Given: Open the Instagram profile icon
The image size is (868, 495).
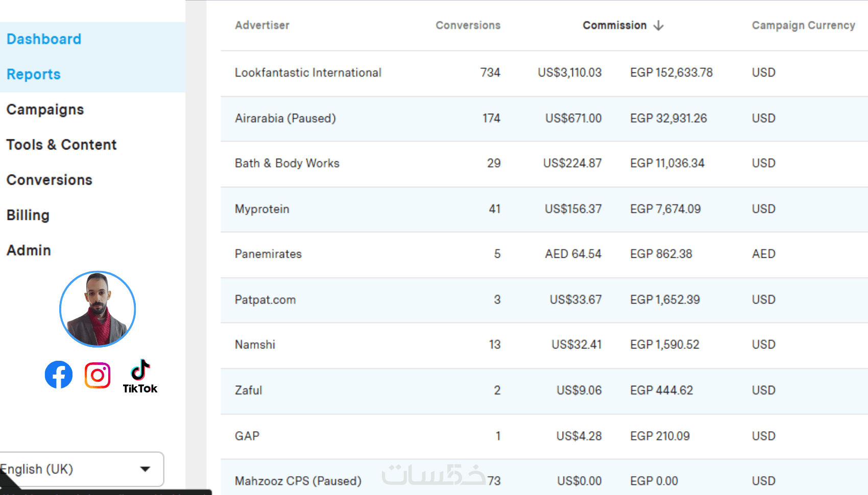Looking at the screenshot, I should 98,376.
